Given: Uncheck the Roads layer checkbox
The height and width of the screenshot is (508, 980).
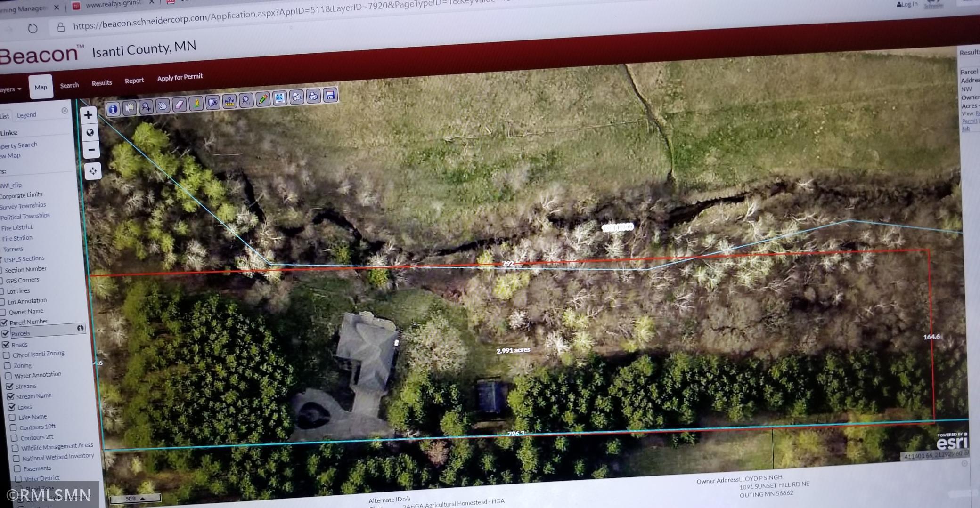Looking at the screenshot, I should (x=6, y=345).
